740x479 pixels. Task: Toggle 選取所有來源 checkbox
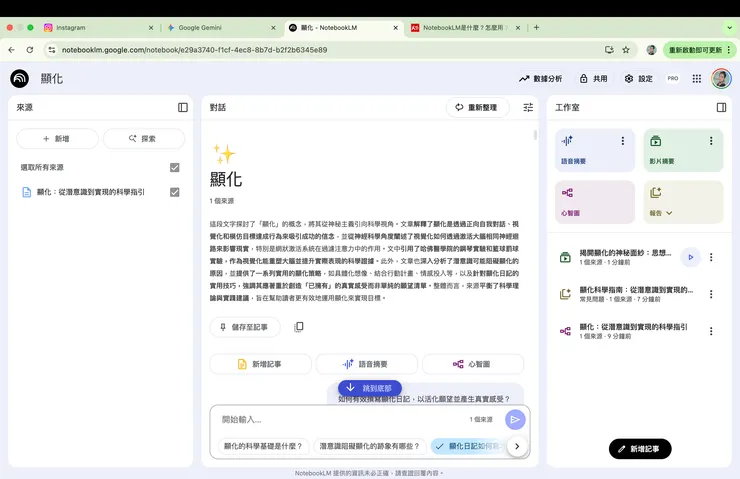pyautogui.click(x=175, y=168)
